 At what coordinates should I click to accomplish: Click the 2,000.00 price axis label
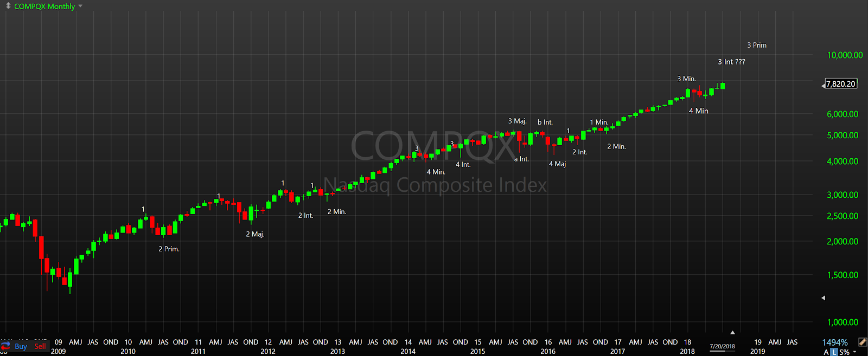pyautogui.click(x=843, y=242)
